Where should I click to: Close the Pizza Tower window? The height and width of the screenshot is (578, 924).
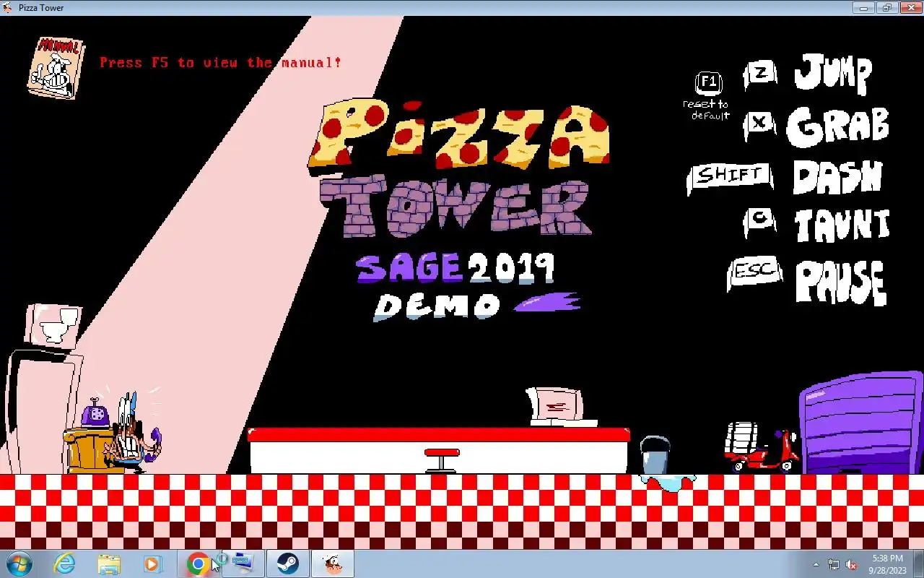point(910,8)
